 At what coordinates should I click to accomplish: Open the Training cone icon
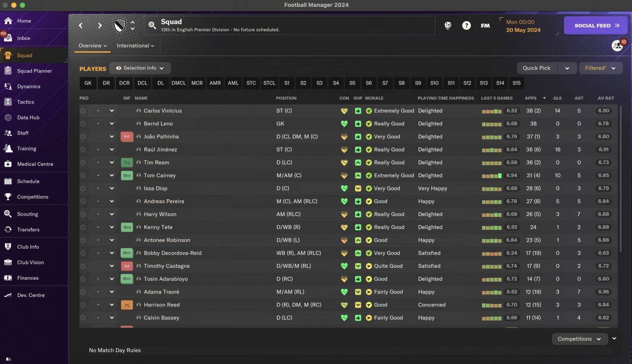[x=8, y=148]
